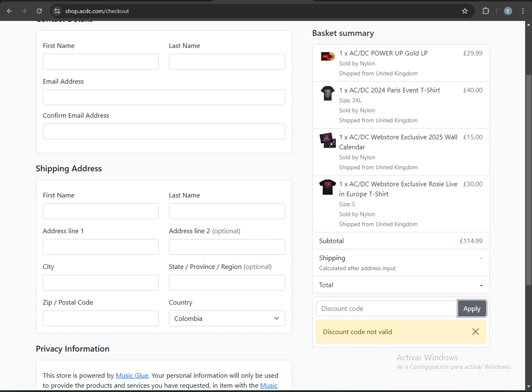
Task: Open the Chrome three-dot menu
Action: click(x=523, y=11)
